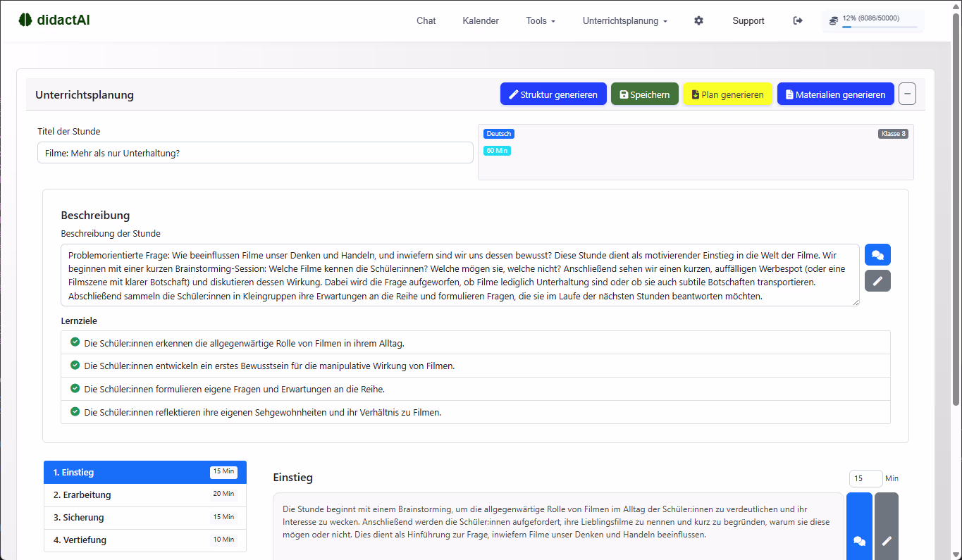Screen dimensions: 962x560
Task: Click the didactAI brain logo
Action: coord(25,20)
